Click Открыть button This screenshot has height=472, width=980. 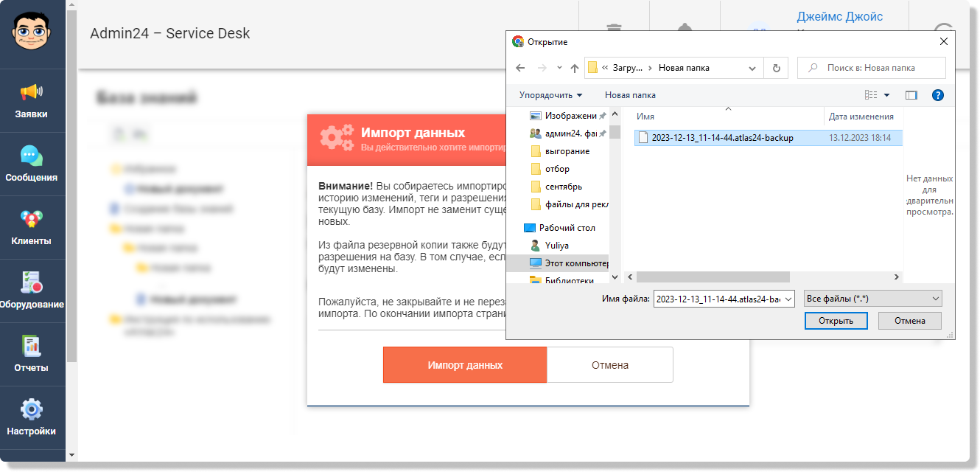coord(836,321)
